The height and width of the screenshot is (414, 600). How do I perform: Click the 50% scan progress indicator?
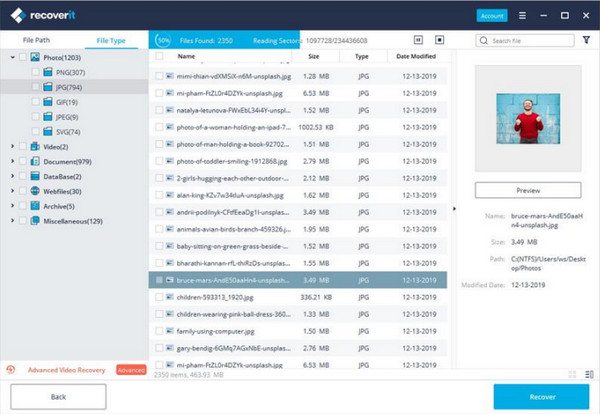[x=164, y=40]
